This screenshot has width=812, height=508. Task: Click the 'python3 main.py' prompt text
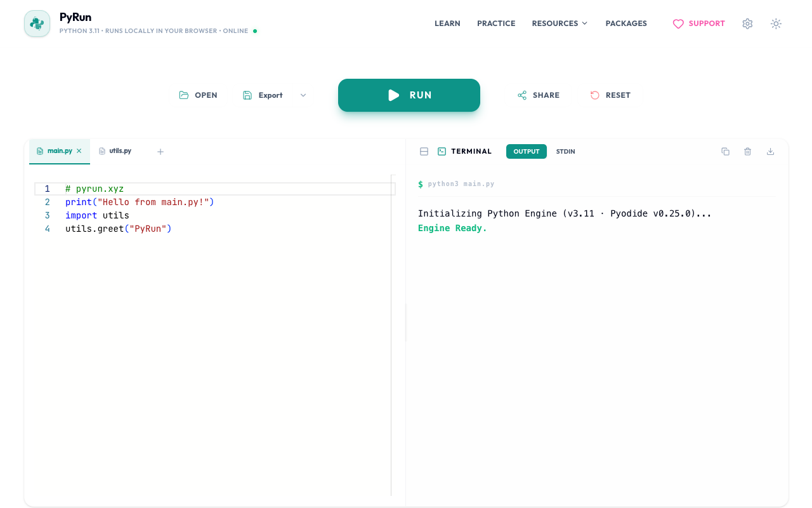(x=461, y=184)
